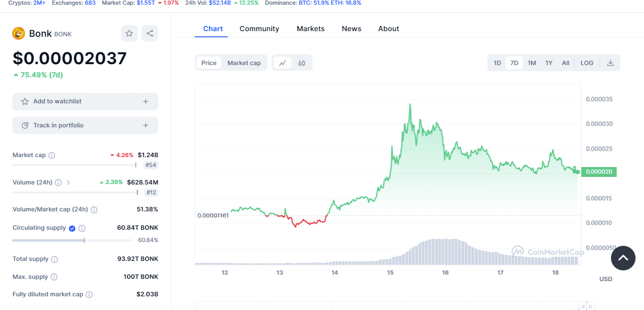This screenshot has height=310, width=644.
Task: Click the 93.92T BONK total supply value
Action: tap(138, 259)
